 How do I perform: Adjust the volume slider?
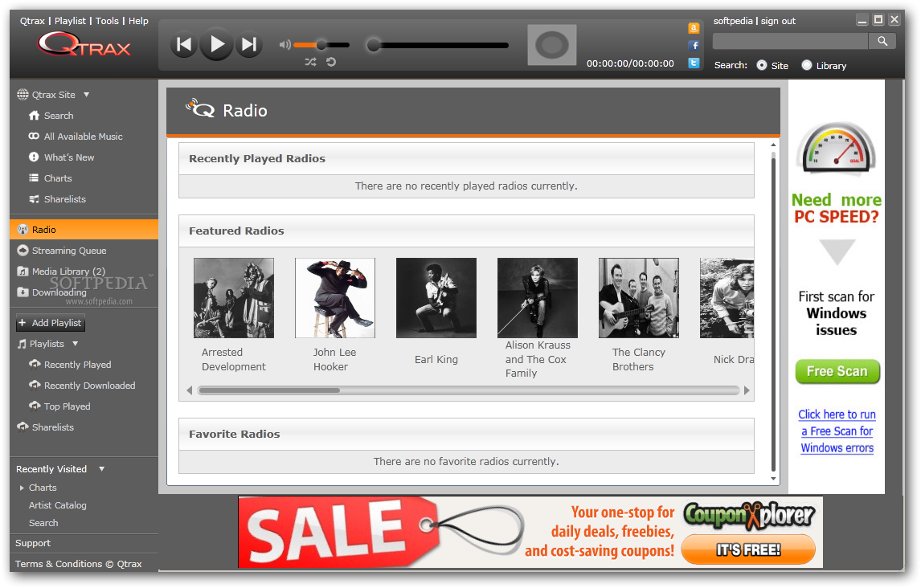pyautogui.click(x=321, y=45)
